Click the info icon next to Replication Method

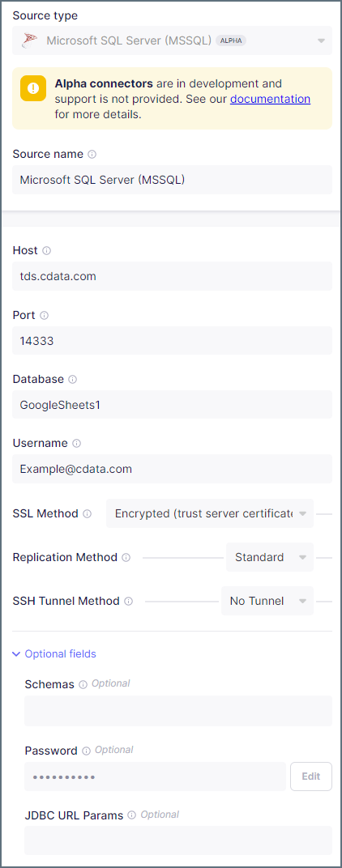click(x=126, y=557)
